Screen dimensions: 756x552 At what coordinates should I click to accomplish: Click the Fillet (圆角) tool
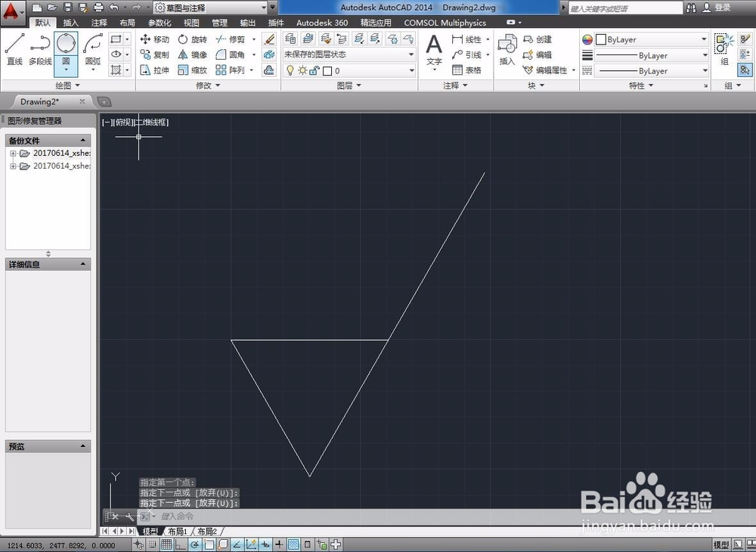pyautogui.click(x=231, y=54)
